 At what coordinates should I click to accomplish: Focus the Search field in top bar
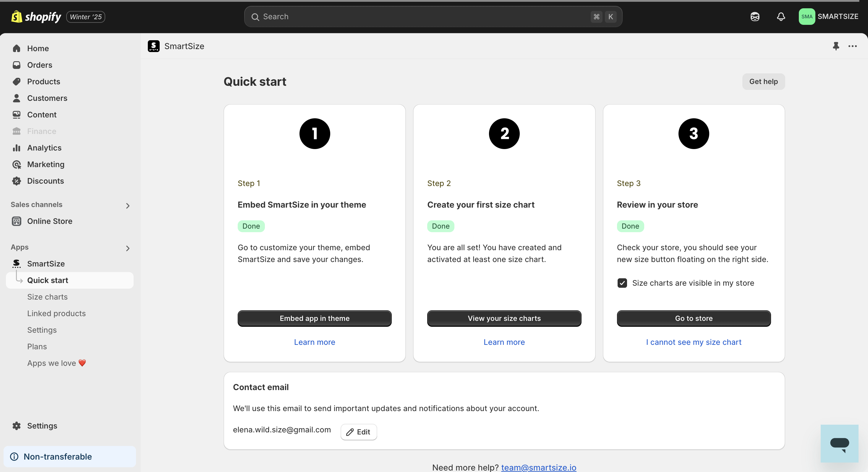[433, 17]
